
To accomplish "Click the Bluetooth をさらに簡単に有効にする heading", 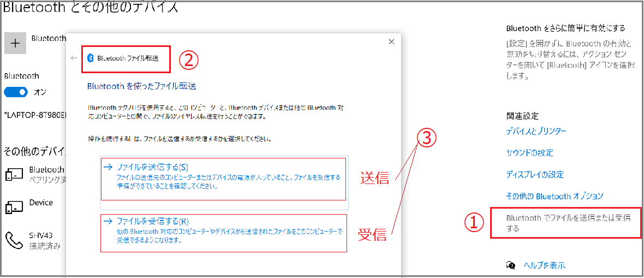I will tap(565, 28).
